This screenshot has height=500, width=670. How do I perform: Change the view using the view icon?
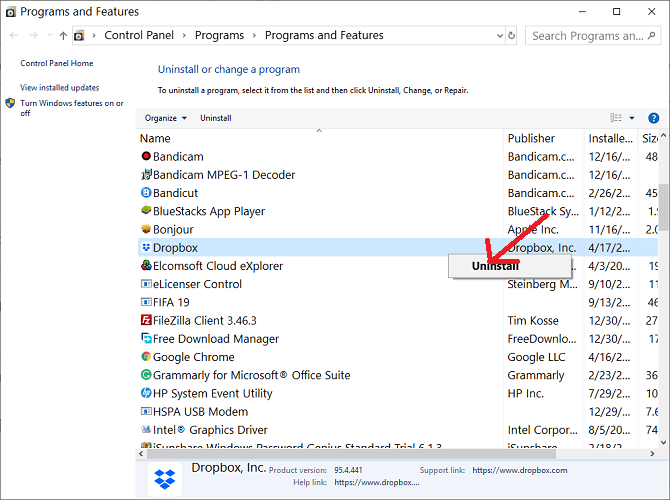tap(616, 118)
